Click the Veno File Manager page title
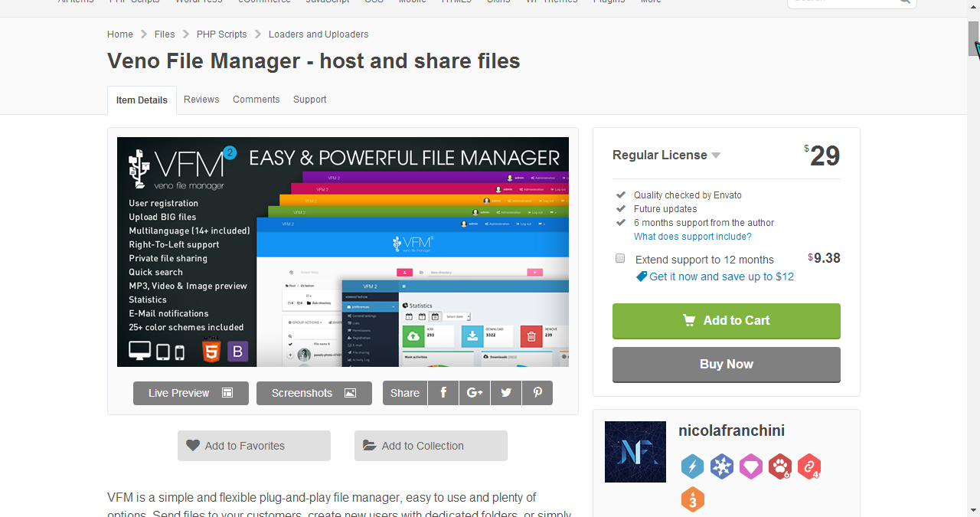 tap(314, 61)
